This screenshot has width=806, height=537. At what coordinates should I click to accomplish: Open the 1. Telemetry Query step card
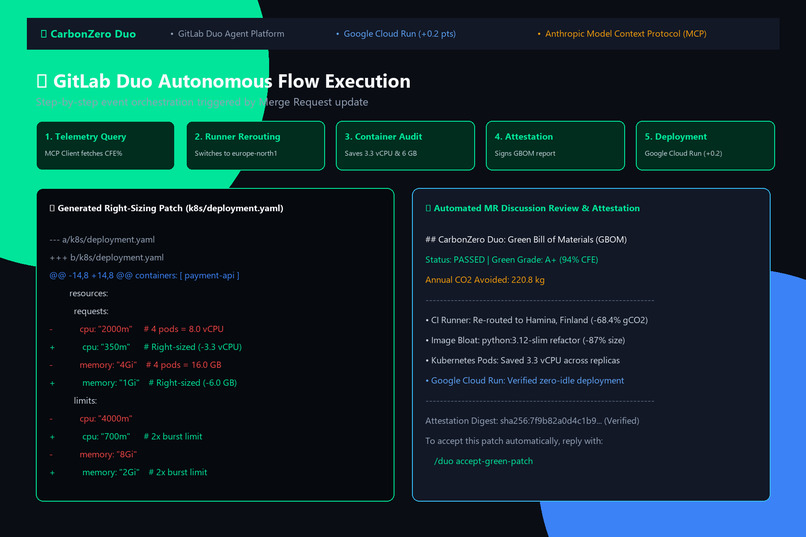(105, 145)
